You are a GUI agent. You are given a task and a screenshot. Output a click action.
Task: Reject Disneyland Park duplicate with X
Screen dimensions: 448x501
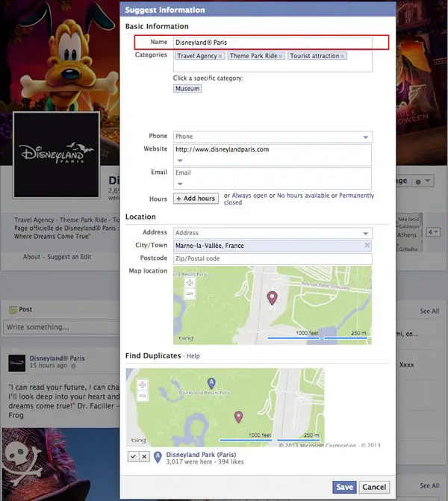coord(144,457)
